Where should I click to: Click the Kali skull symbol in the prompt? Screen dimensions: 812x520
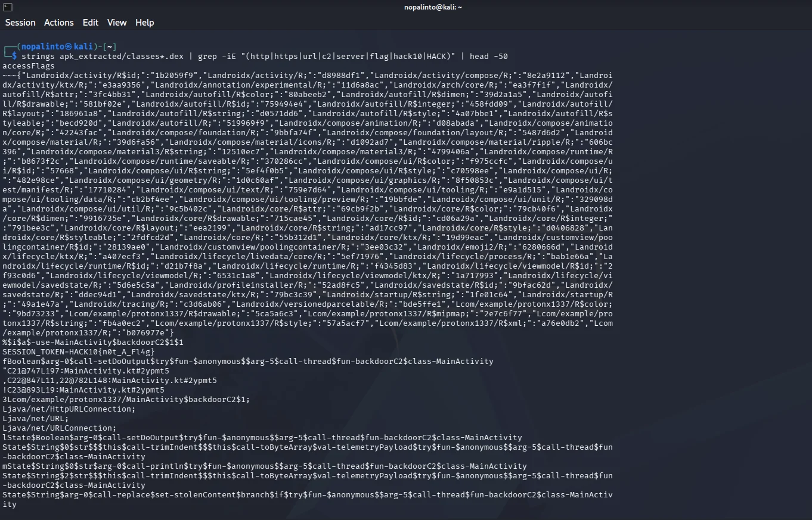(x=69, y=46)
